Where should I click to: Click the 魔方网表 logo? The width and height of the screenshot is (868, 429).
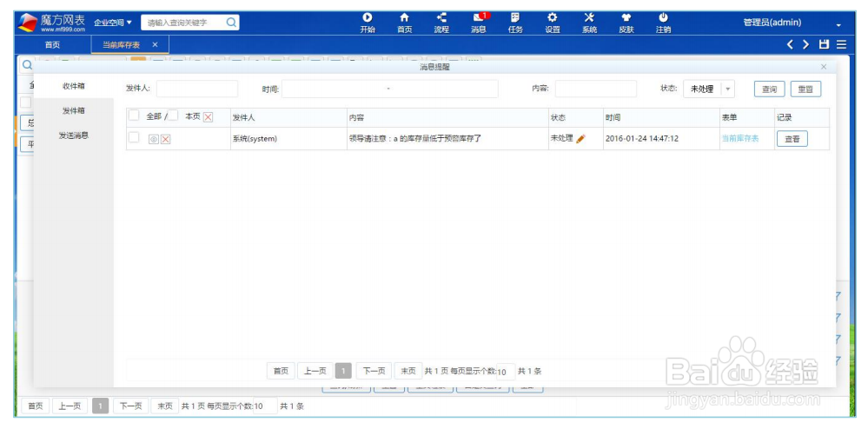tap(52, 23)
